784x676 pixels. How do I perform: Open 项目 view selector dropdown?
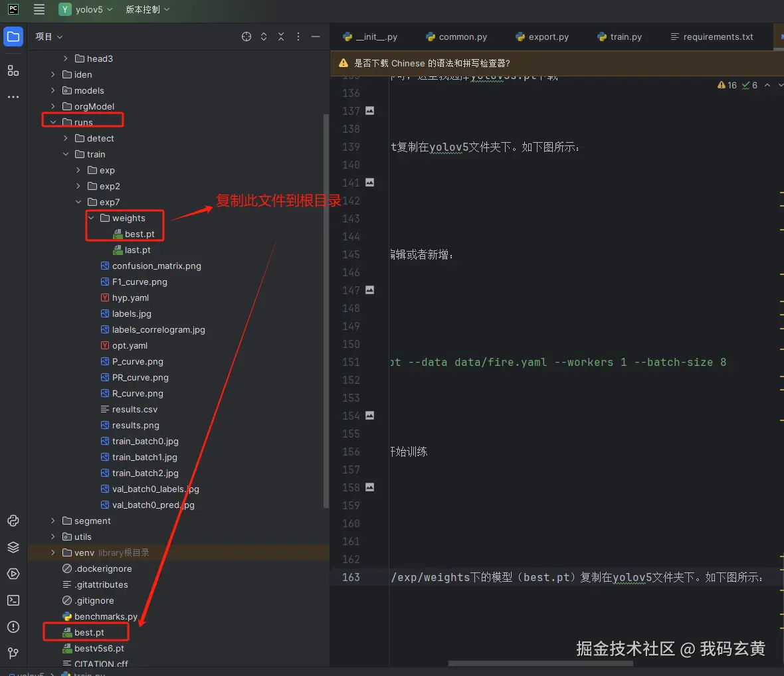point(49,37)
